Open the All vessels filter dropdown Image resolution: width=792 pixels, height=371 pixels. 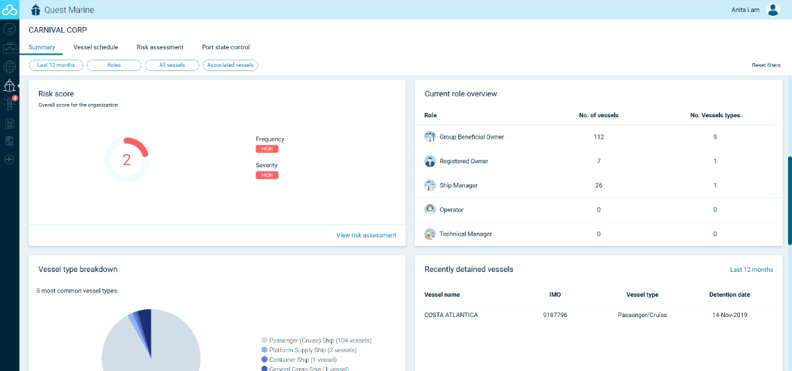172,65
